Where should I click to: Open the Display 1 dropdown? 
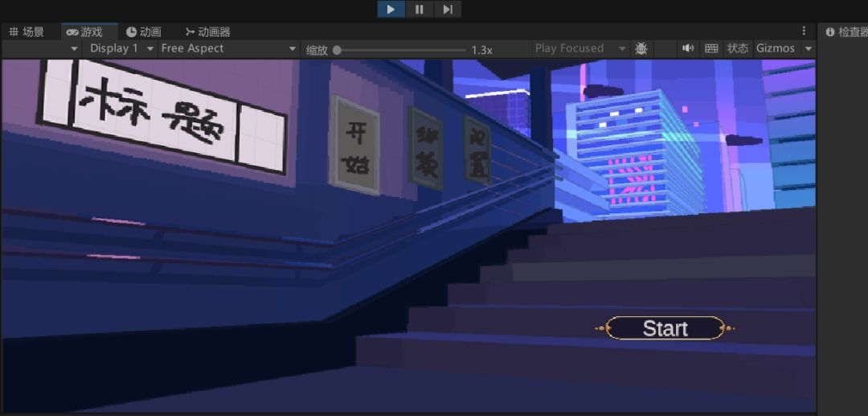(x=121, y=49)
